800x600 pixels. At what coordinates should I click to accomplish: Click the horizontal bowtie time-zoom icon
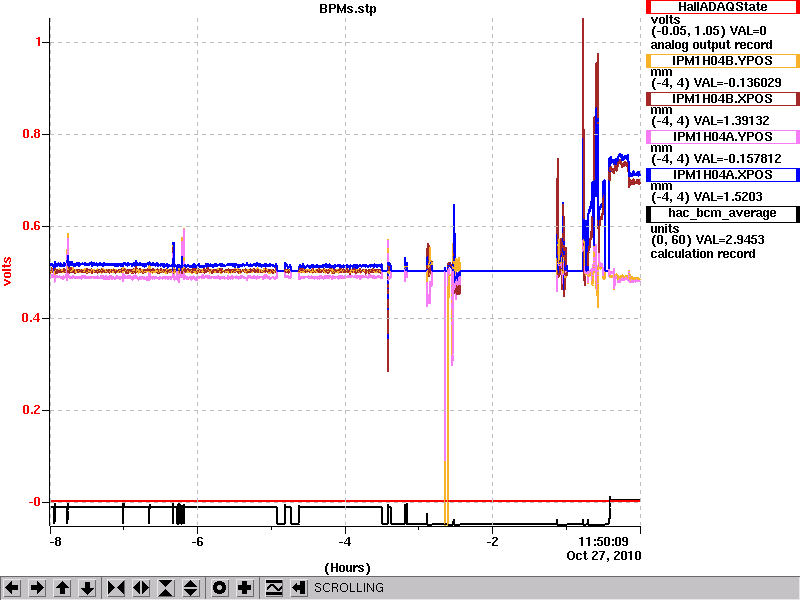click(x=116, y=588)
